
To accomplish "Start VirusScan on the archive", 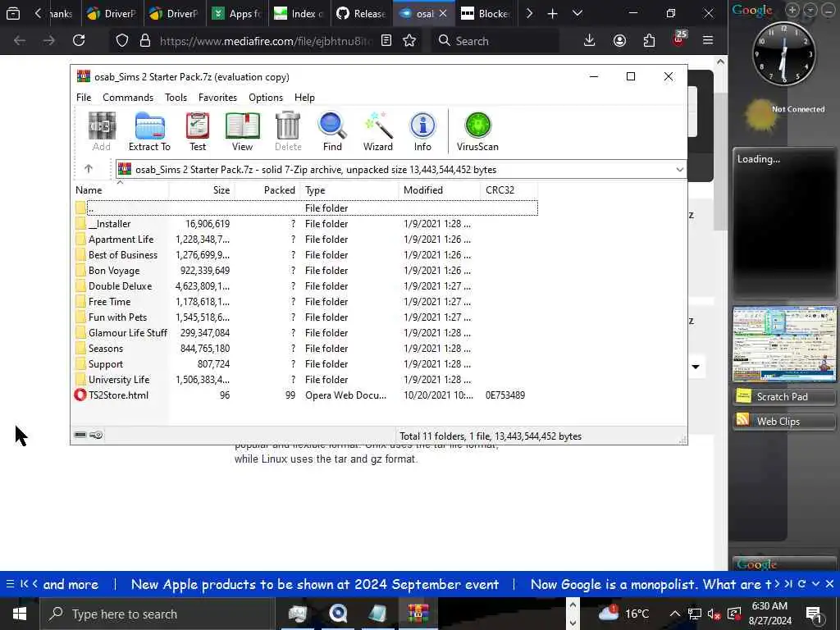I will 477,132.
